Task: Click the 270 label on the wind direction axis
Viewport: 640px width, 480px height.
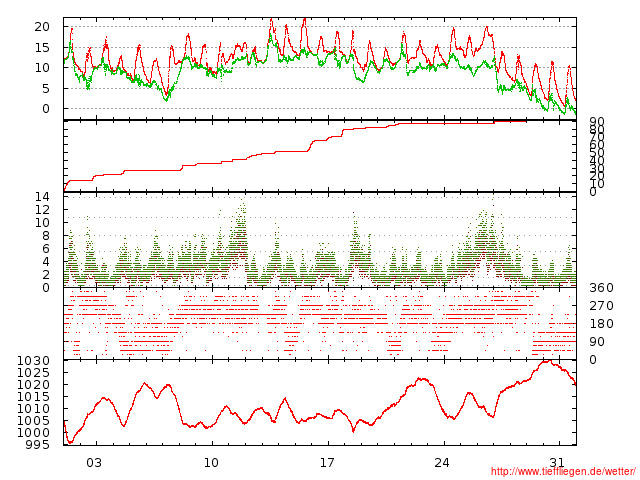Action: pos(601,306)
